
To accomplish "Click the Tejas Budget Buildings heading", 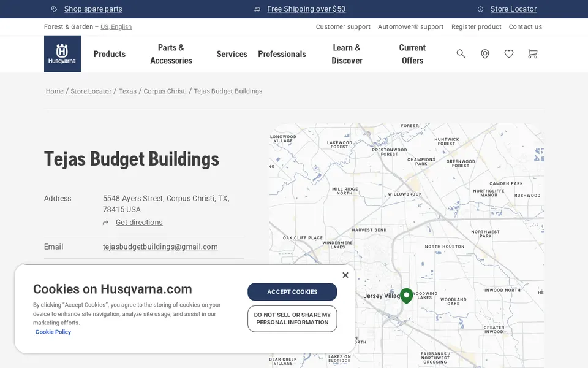I will coord(132,159).
